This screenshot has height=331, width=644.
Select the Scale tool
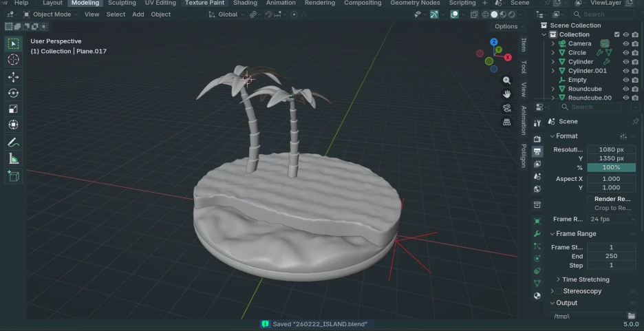point(13,109)
